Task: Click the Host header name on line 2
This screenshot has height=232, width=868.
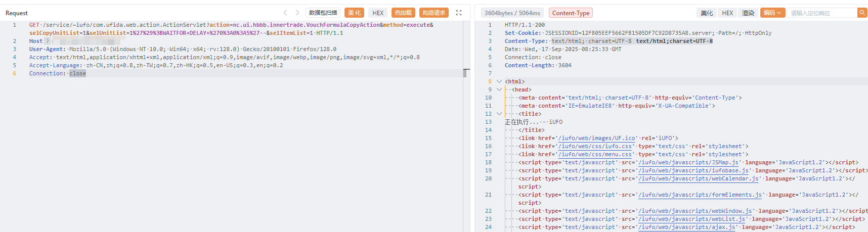Action: click(36, 41)
